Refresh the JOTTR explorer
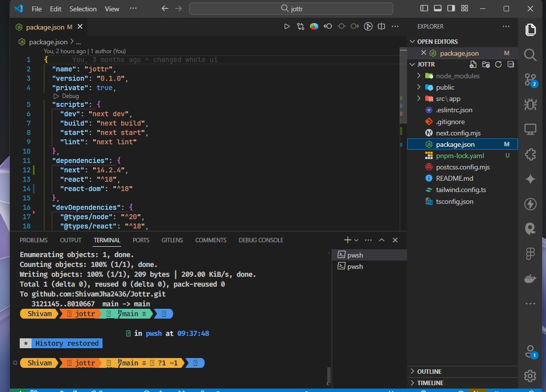 pos(498,65)
